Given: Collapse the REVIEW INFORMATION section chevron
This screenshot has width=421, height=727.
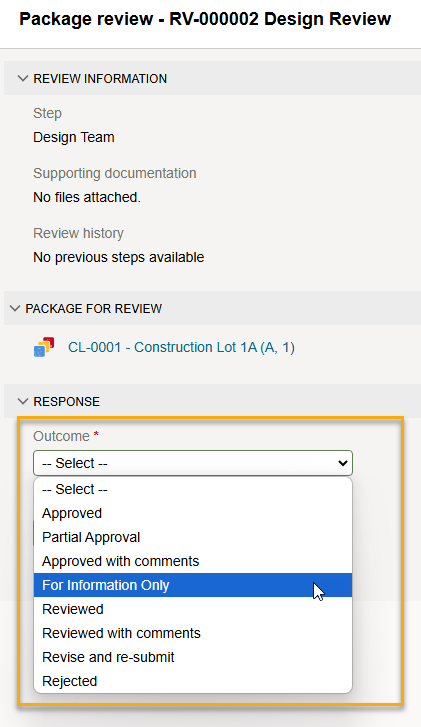Looking at the screenshot, I should (x=23, y=78).
